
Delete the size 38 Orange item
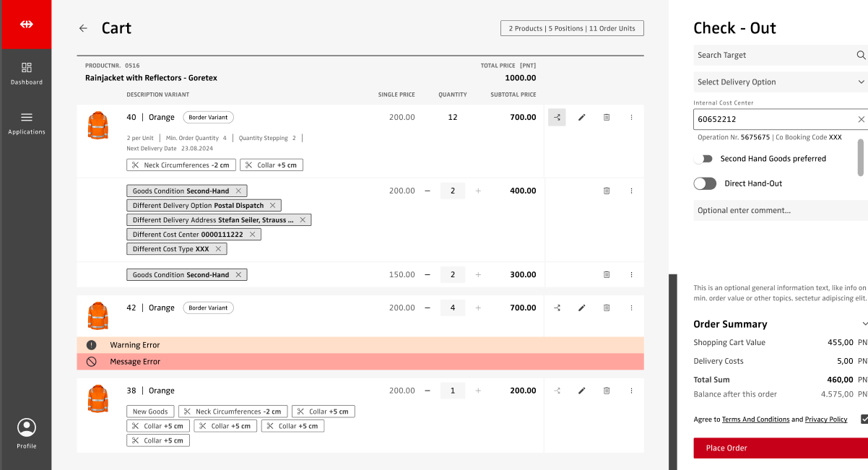click(607, 391)
